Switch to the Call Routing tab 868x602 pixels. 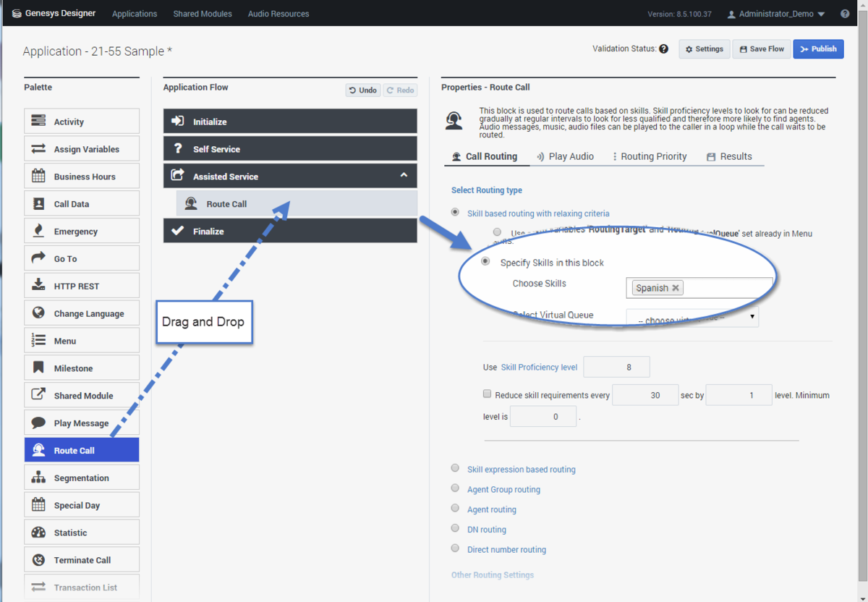[x=485, y=156]
